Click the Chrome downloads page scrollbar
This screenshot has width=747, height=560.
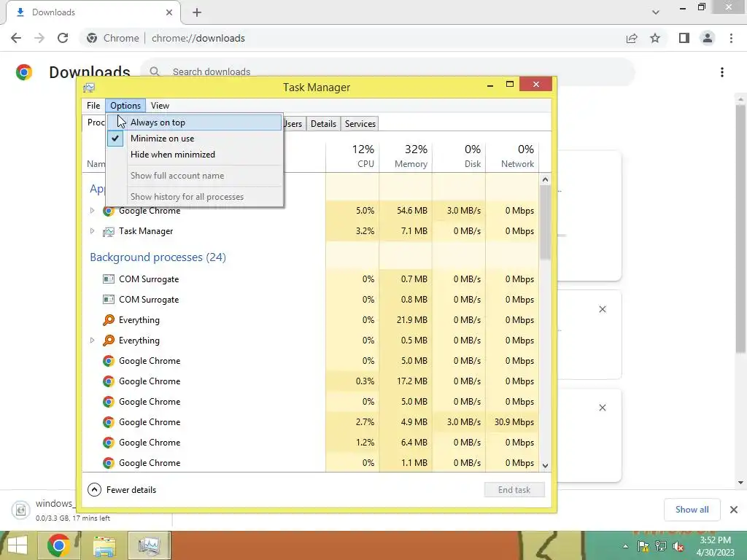click(x=740, y=228)
